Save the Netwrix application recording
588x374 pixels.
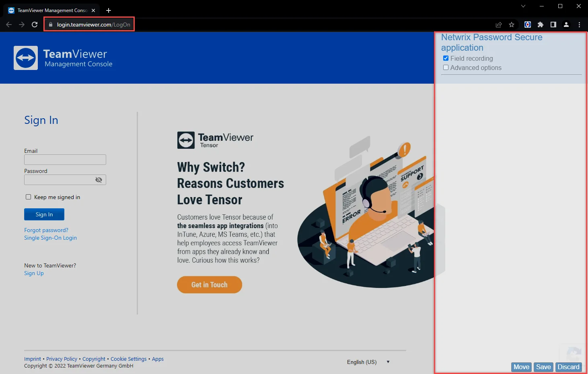pos(543,367)
